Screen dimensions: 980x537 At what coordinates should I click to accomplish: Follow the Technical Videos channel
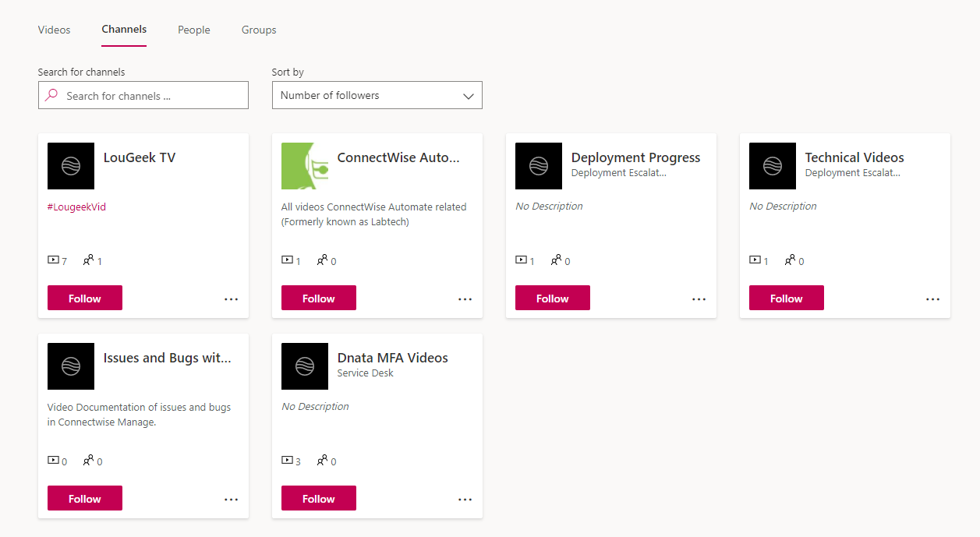click(787, 298)
